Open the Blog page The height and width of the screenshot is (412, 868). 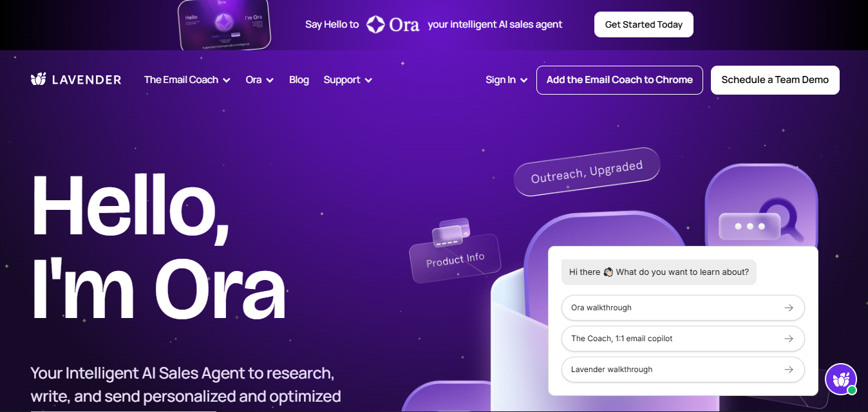coord(299,80)
